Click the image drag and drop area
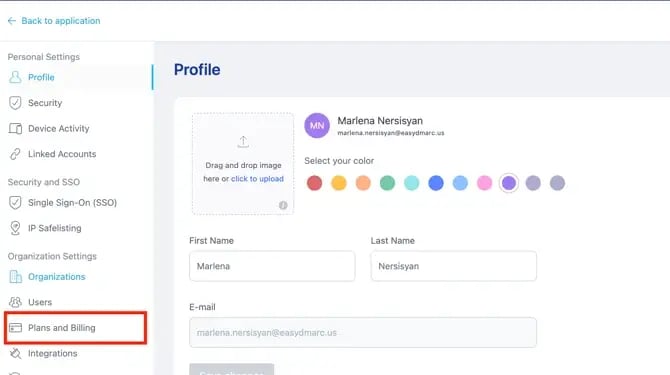670x375 pixels. click(243, 164)
